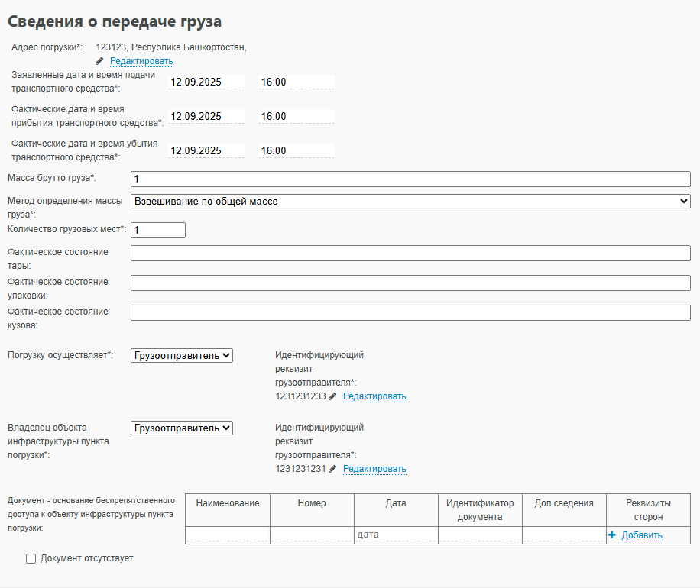This screenshot has width=700, height=588.
Task: Click heading Сведения о передаче груза
Action: coord(115,21)
